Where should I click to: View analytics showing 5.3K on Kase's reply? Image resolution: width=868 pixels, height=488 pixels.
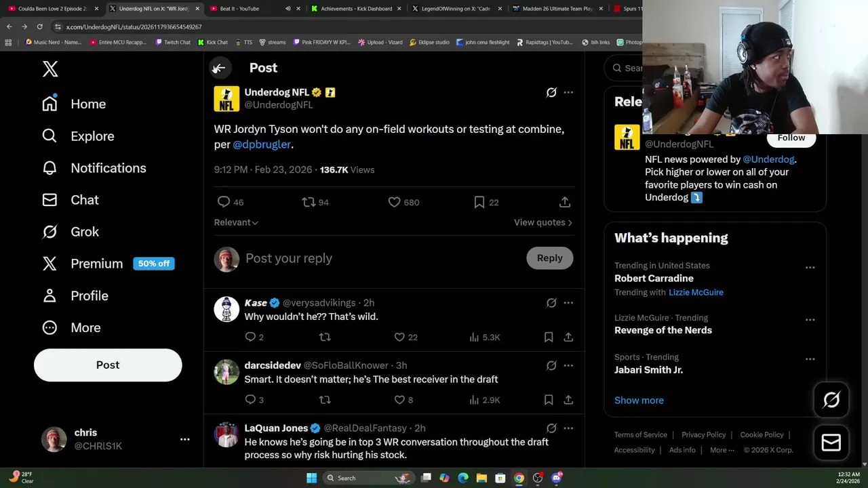(484, 337)
